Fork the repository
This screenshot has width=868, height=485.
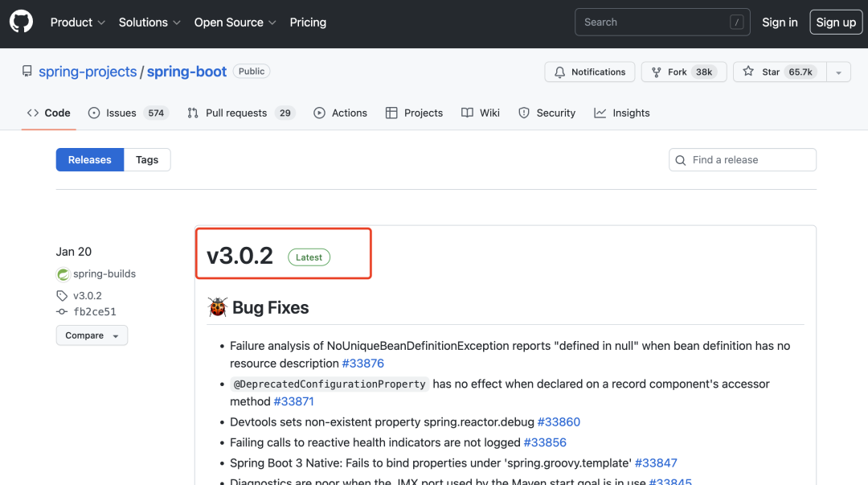(684, 72)
